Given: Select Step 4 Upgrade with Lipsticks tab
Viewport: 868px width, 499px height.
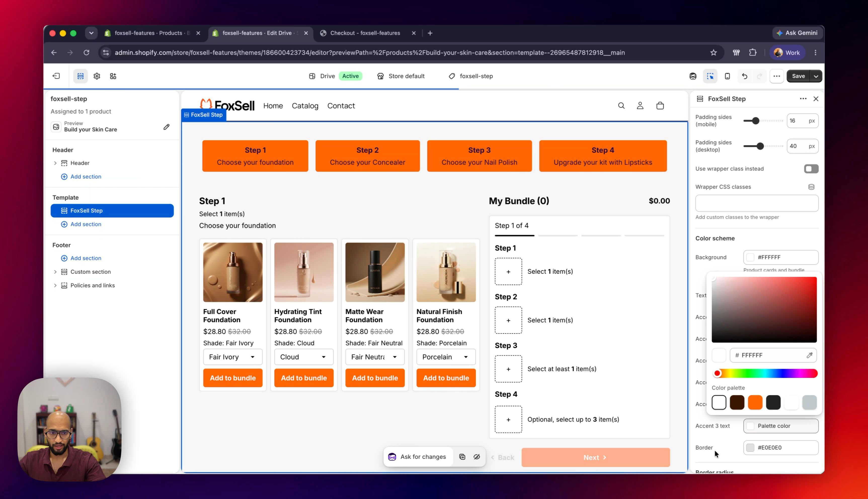Looking at the screenshot, I should [603, 156].
